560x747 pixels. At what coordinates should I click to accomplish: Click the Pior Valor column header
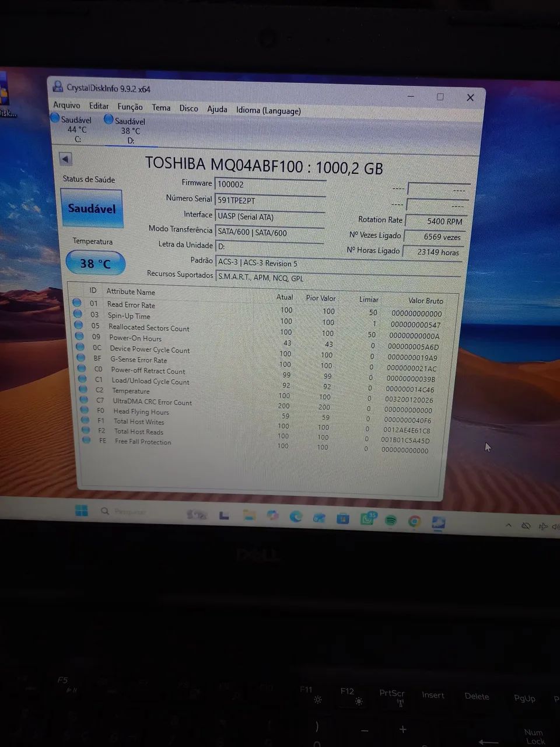point(321,298)
